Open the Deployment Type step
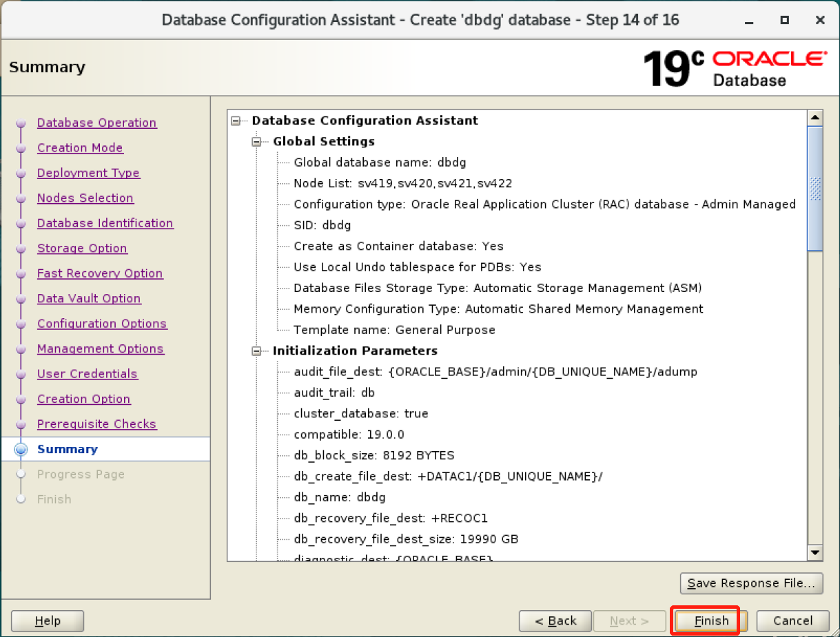 [88, 173]
